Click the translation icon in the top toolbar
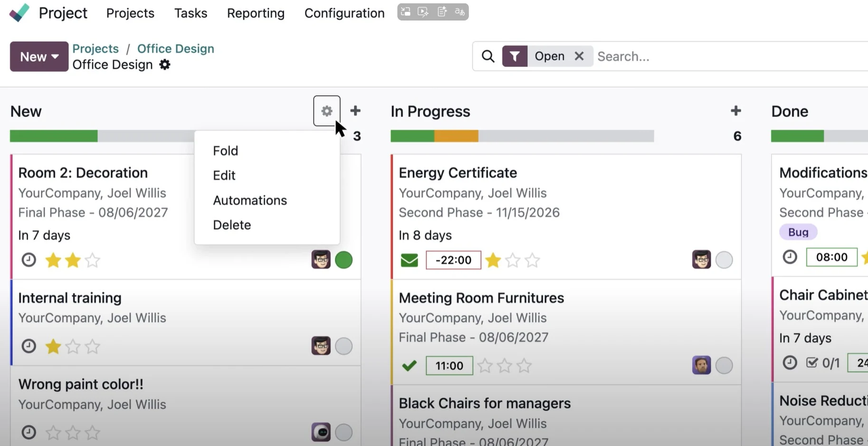The width and height of the screenshot is (868, 446). click(x=459, y=12)
